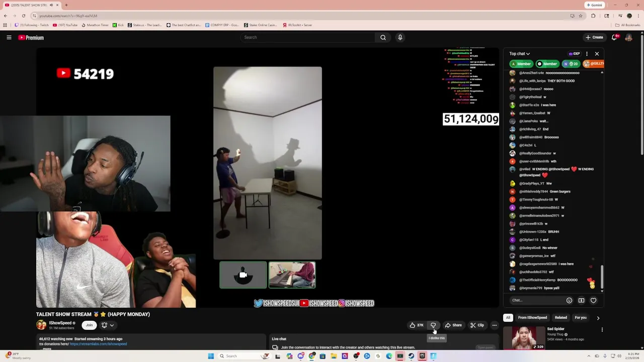Dislike the stream with thumbs down

(433, 325)
